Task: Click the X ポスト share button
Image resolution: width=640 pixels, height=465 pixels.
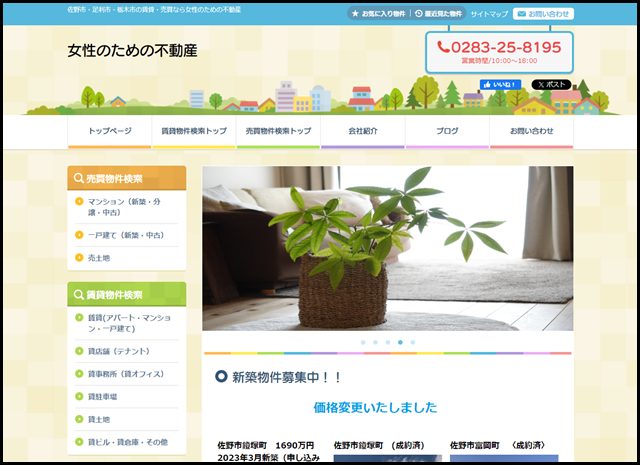Action: (551, 85)
